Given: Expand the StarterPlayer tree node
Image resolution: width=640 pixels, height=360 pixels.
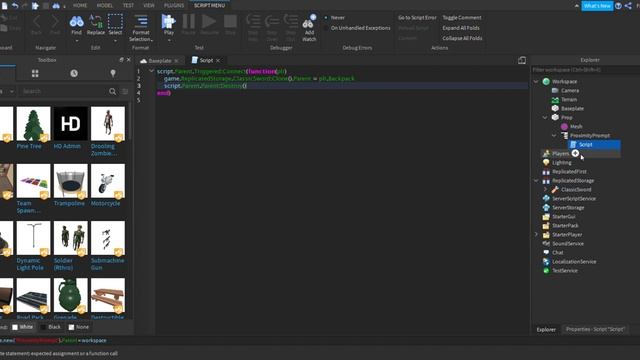Looking at the screenshot, I should [536, 234].
